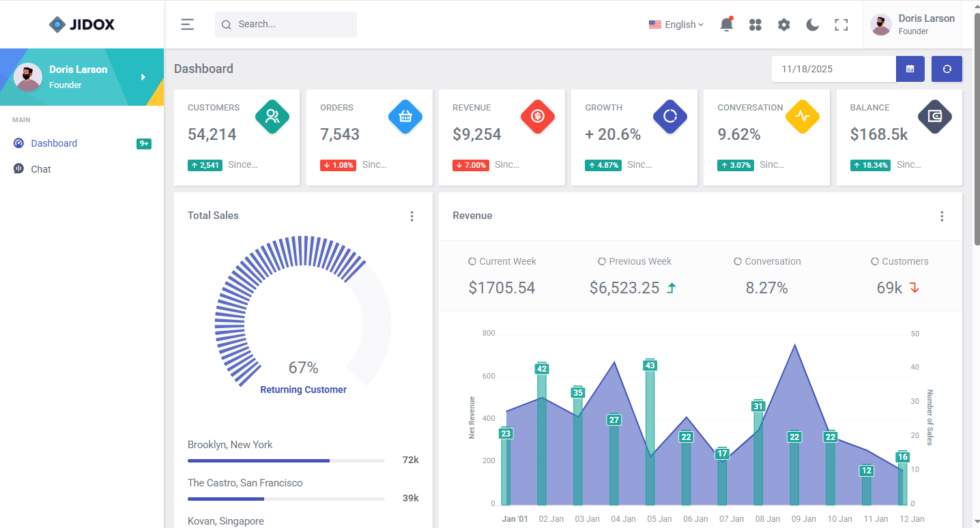Toggle the sidebar hamburger menu
The width and height of the screenshot is (980, 528).
point(187,25)
